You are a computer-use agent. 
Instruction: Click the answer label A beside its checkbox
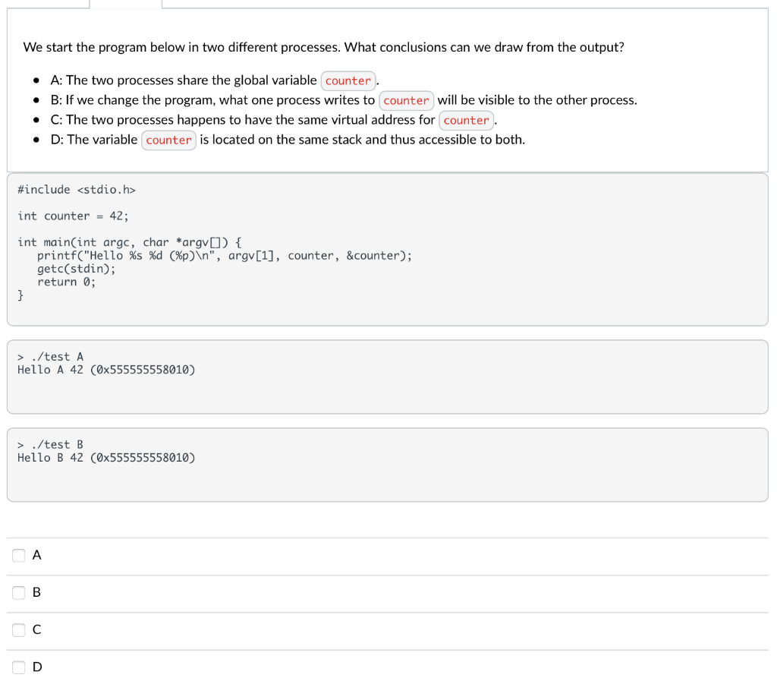36,555
